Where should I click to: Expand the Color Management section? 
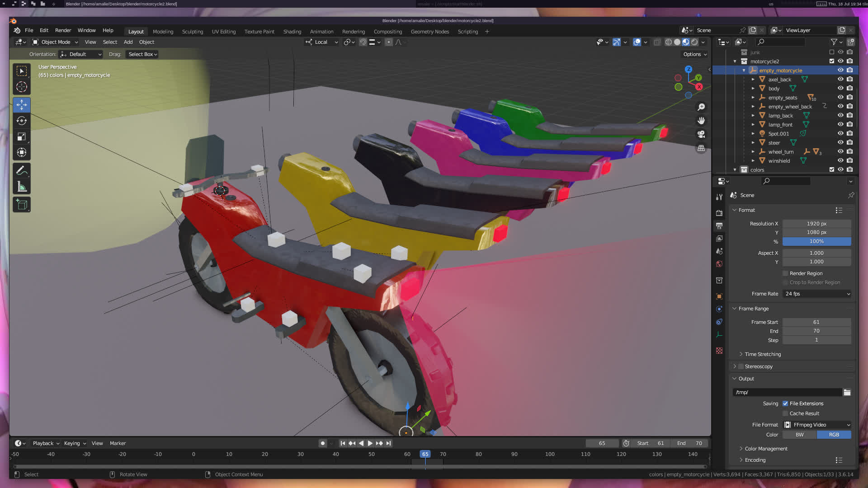tap(766, 449)
